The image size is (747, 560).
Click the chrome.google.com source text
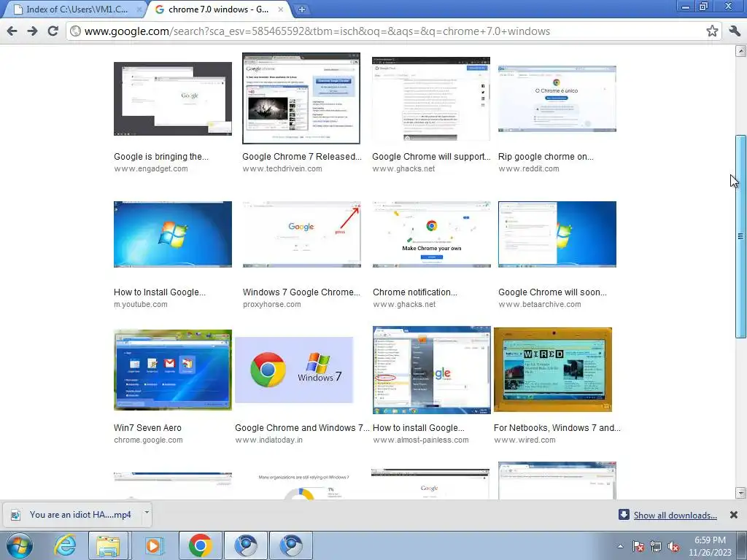coord(148,440)
